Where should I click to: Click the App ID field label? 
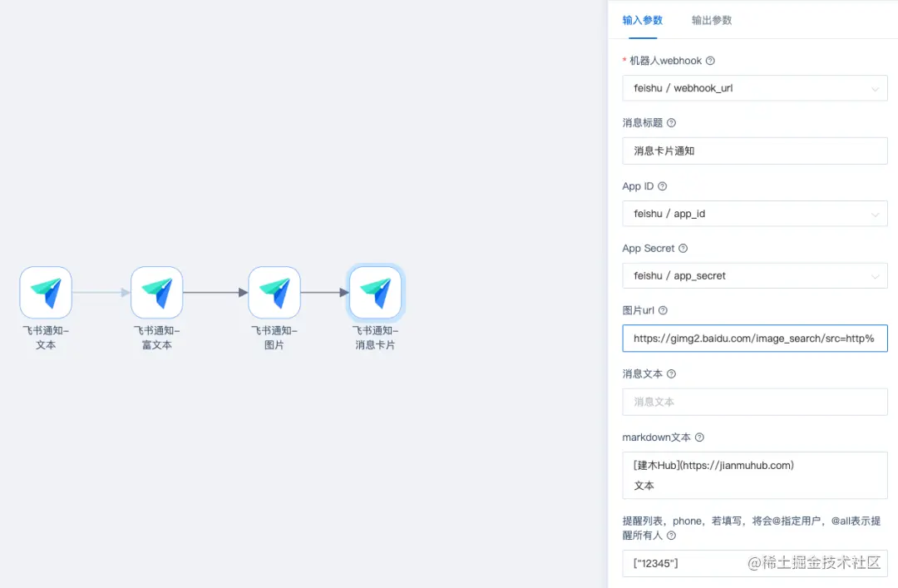(638, 186)
